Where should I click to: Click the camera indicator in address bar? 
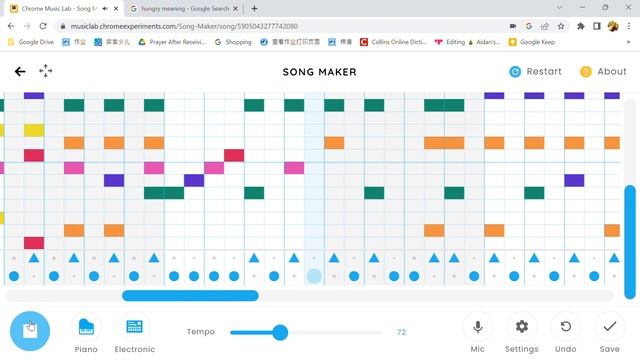point(513,26)
